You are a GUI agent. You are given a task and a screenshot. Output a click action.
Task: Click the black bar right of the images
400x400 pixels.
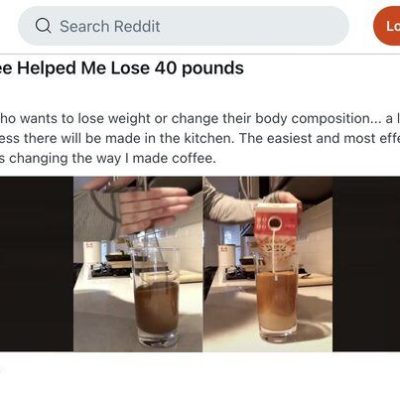click(x=366, y=264)
